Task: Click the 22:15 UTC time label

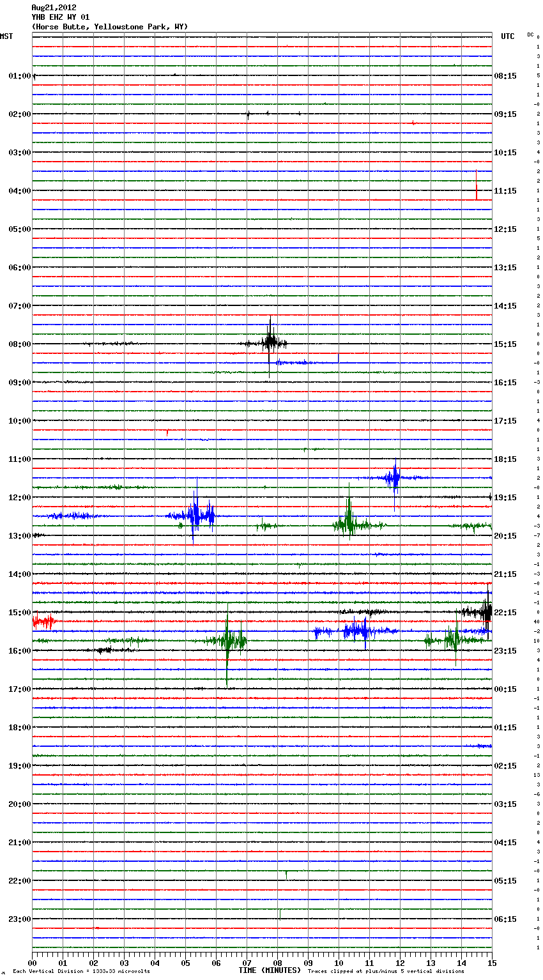Action: click(x=505, y=613)
